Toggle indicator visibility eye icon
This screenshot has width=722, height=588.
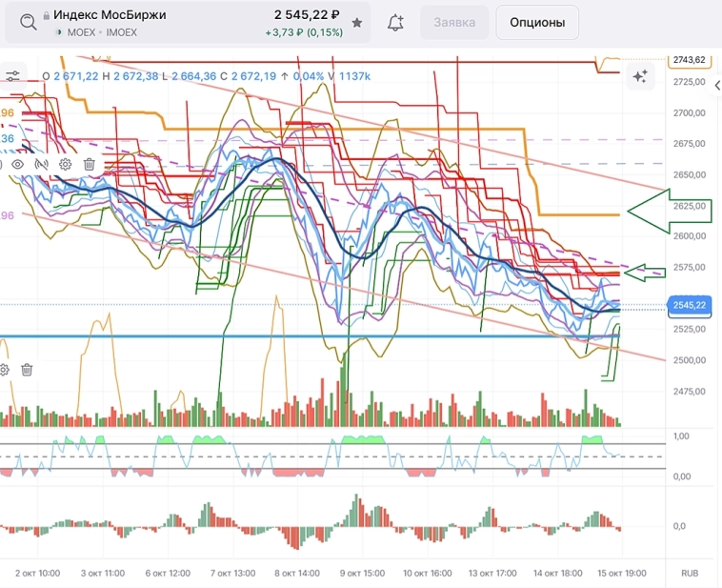pos(17,164)
